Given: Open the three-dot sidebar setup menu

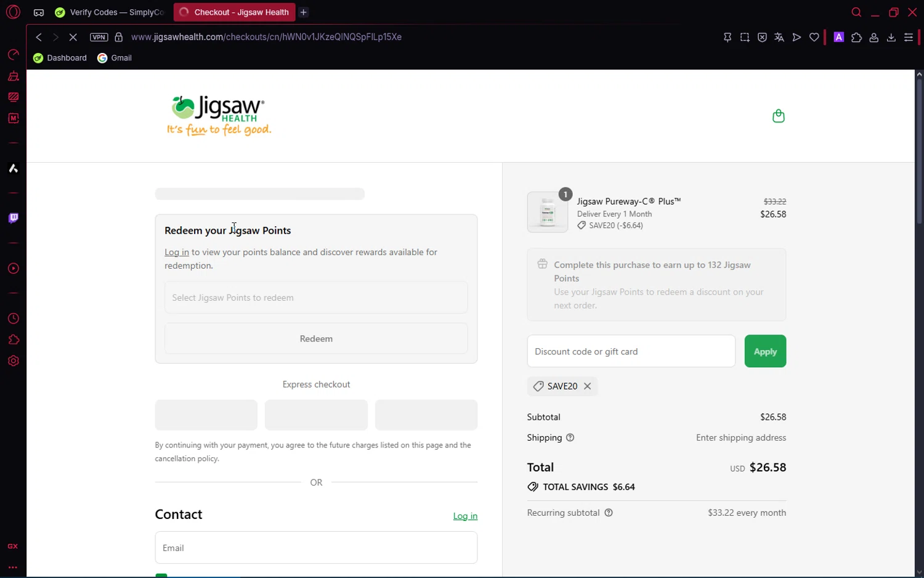Looking at the screenshot, I should pos(13,567).
